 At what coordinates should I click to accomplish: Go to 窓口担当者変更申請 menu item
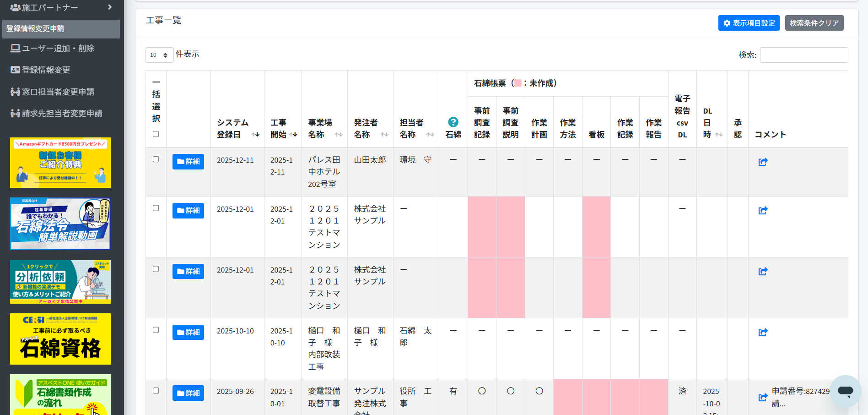[58, 92]
